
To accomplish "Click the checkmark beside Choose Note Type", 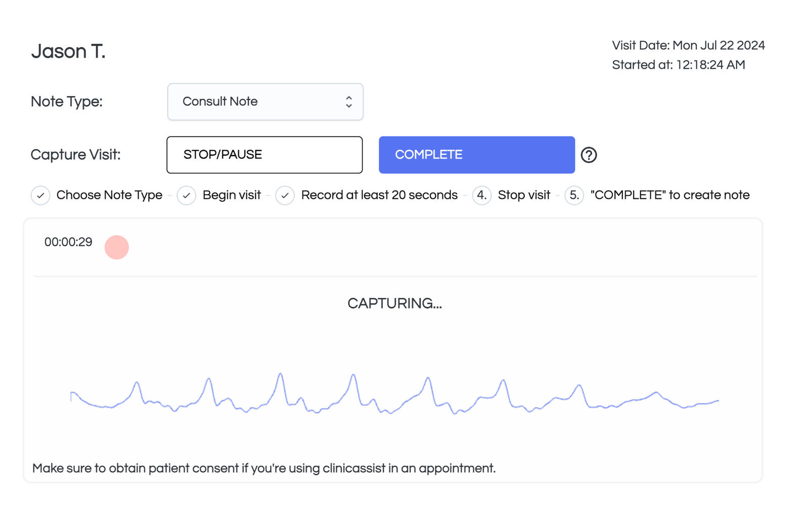I will pos(40,195).
